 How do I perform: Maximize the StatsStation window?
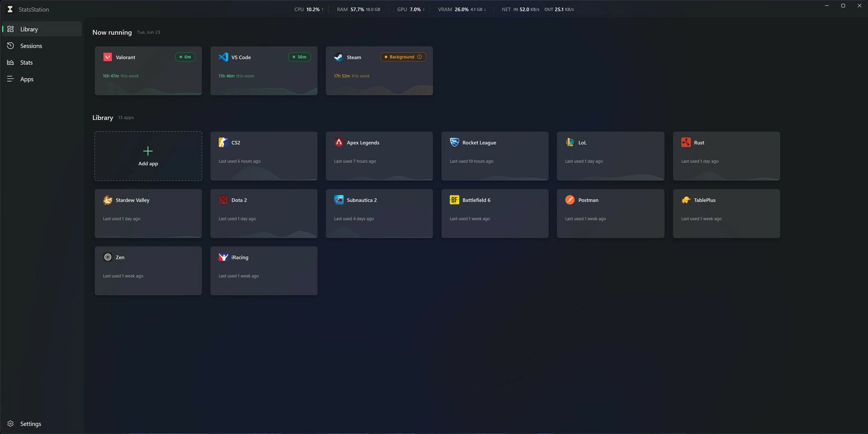(x=843, y=6)
